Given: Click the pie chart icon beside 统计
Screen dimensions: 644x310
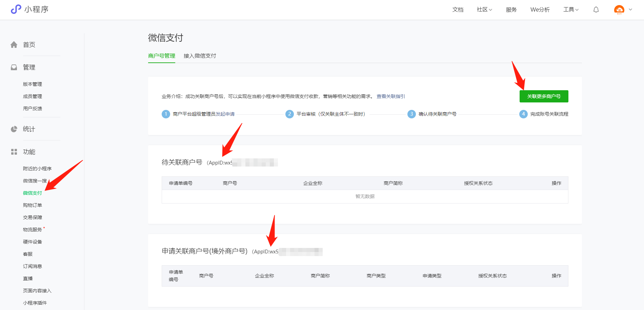Looking at the screenshot, I should coord(14,129).
